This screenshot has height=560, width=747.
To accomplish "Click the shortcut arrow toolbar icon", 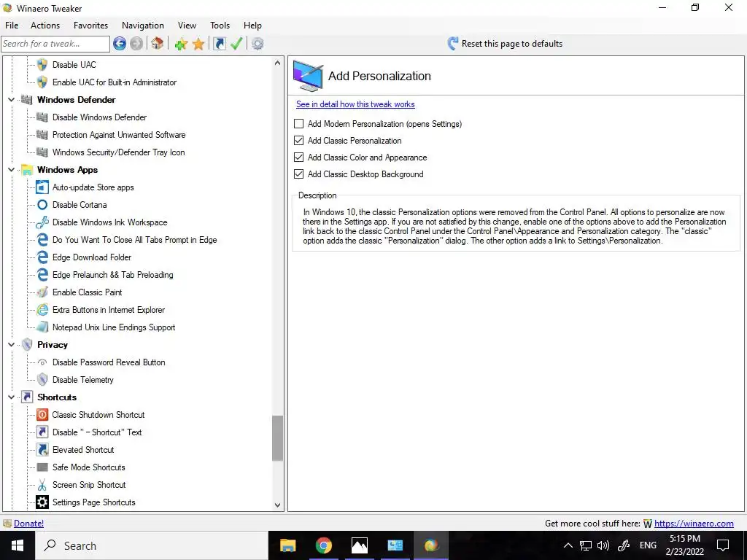I will [x=219, y=44].
